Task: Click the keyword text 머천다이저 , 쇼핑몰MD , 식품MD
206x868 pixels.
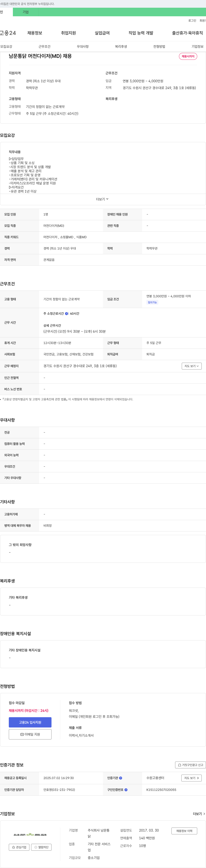Action: click(65, 237)
